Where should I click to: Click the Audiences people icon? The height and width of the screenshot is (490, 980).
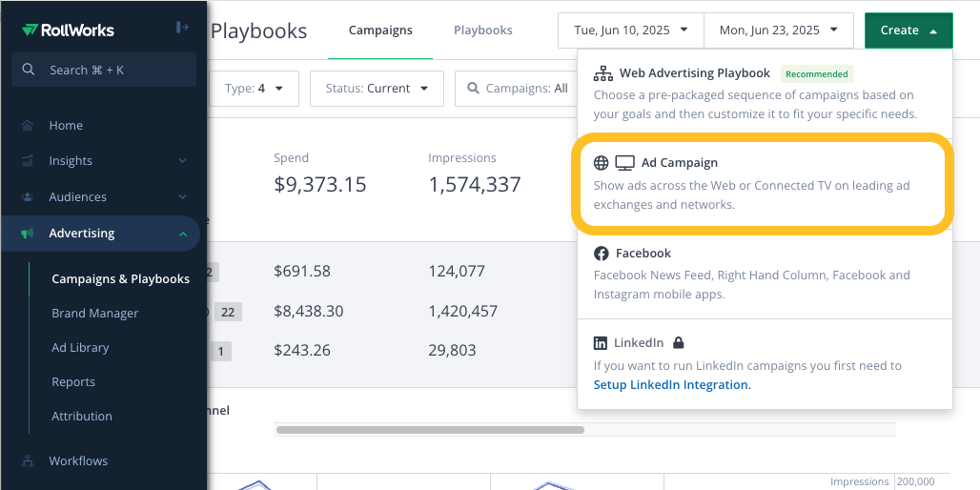tap(28, 197)
